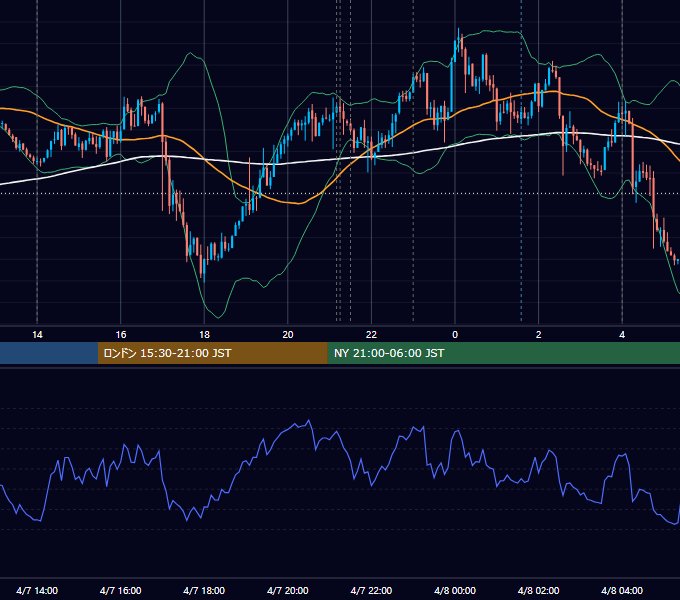Click the '4/7 18:00' date label
Screen dimensions: 680x600
[204, 590]
